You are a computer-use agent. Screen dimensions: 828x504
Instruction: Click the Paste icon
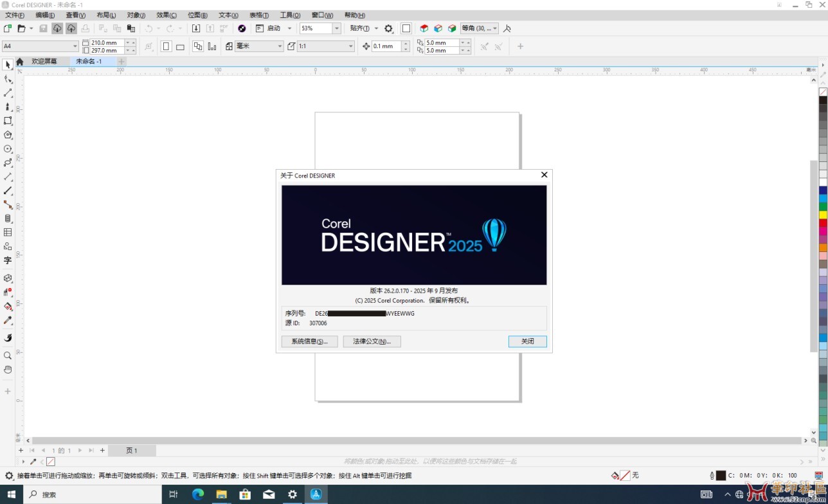point(131,28)
